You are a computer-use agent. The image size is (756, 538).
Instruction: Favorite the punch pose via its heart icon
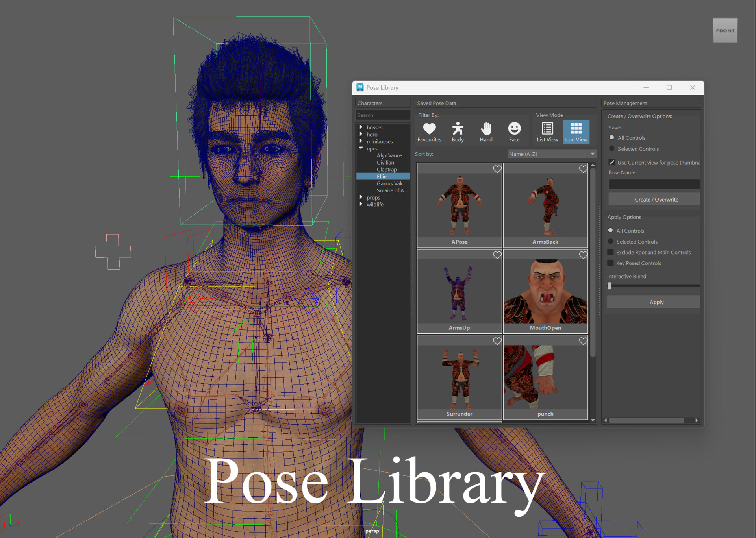click(583, 341)
